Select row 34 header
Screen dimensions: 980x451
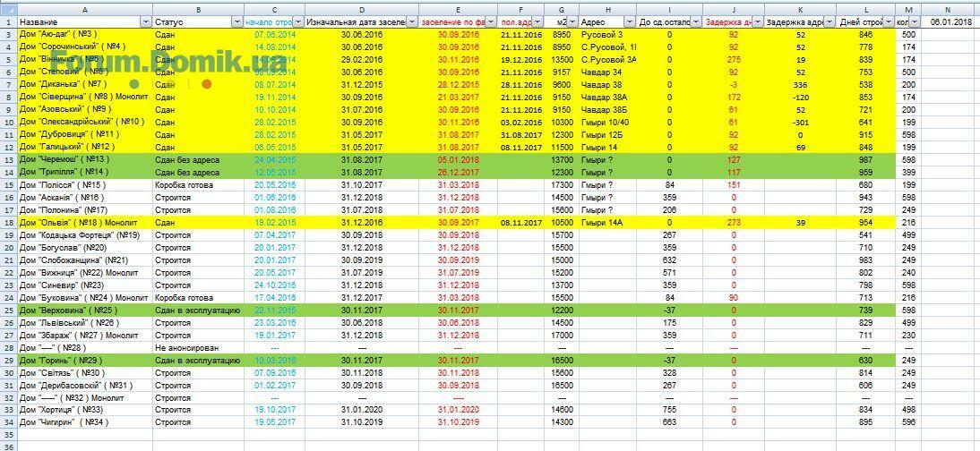click(x=8, y=422)
